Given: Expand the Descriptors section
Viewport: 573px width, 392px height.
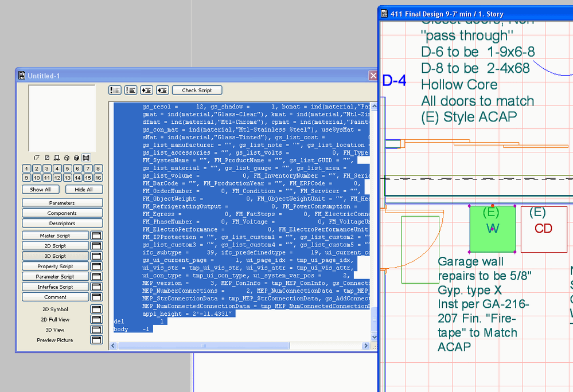Looking at the screenshot, I should (62, 223).
